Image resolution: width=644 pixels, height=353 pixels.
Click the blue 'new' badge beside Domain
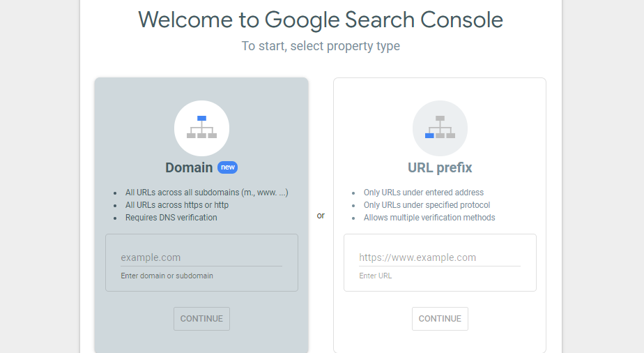pyautogui.click(x=227, y=167)
